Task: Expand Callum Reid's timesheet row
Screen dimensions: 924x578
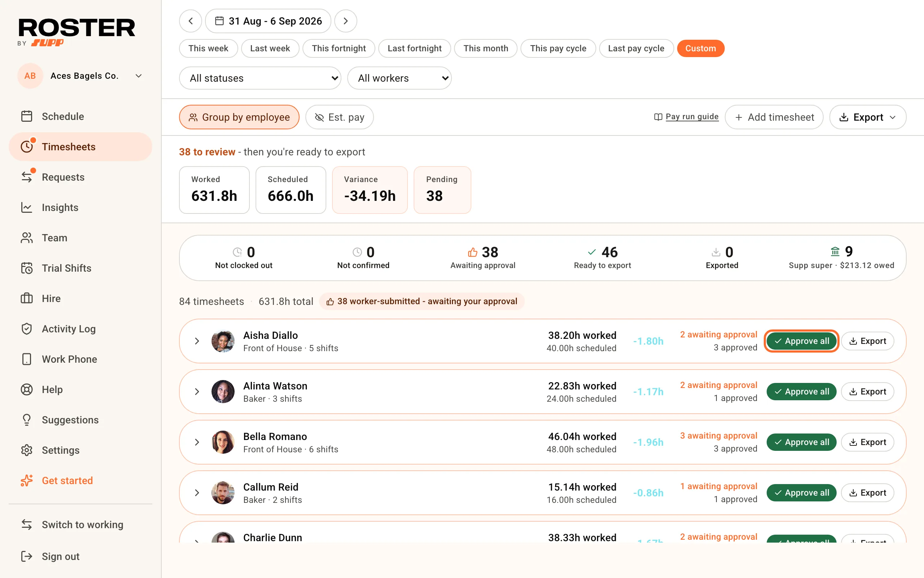Action: tap(197, 493)
